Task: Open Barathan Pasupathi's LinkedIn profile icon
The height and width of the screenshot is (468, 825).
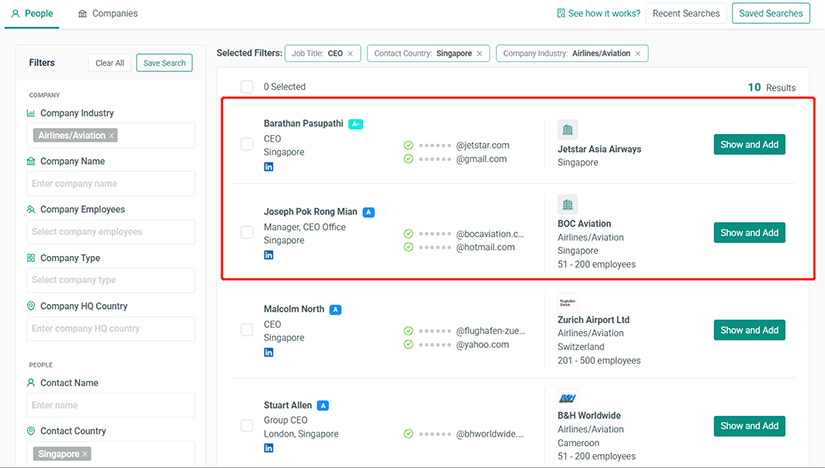Action: tap(268, 167)
